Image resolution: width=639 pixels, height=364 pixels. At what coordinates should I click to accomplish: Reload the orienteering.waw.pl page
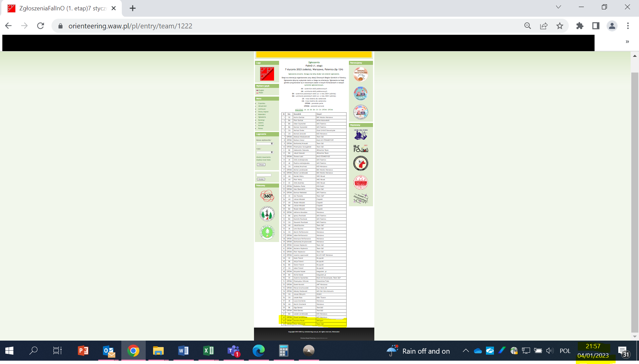coord(40,26)
